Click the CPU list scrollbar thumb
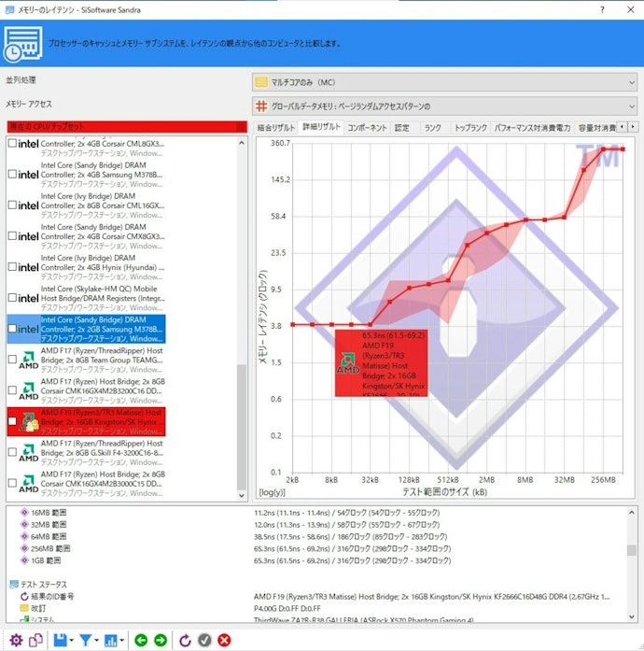Viewport: 644px width, 651px height. (x=242, y=427)
